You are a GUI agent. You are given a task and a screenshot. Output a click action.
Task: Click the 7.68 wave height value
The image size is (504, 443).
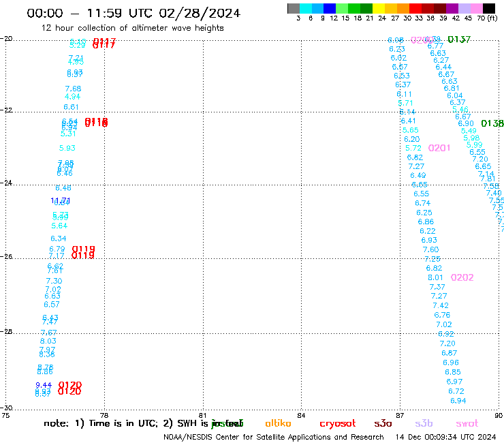click(x=73, y=89)
